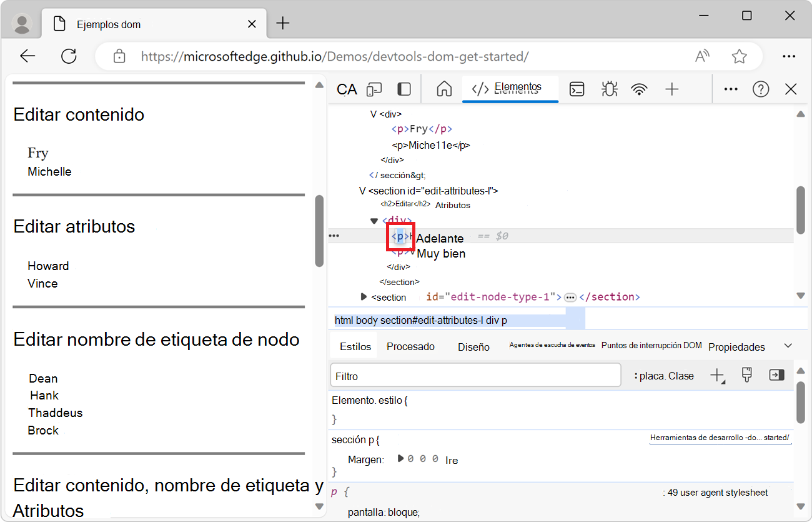The image size is (812, 522).
Task: Open the ellipsis menu on selected row
Action: [x=334, y=236]
